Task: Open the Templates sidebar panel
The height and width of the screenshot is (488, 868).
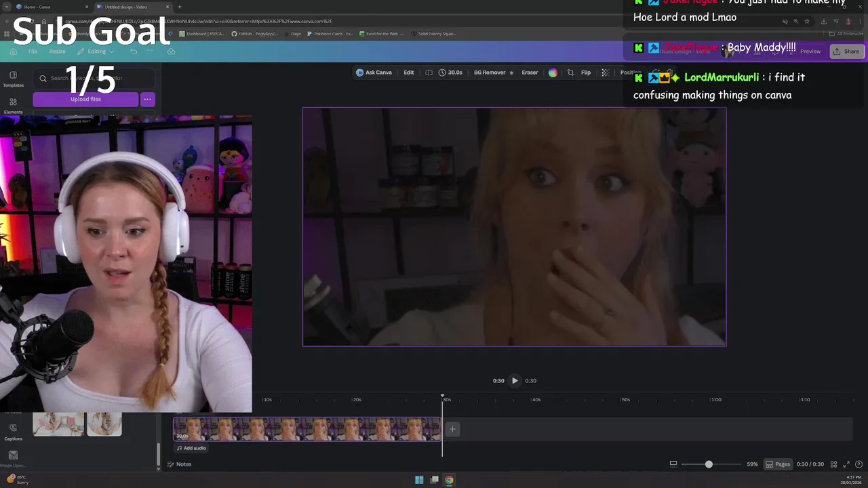Action: point(13,79)
